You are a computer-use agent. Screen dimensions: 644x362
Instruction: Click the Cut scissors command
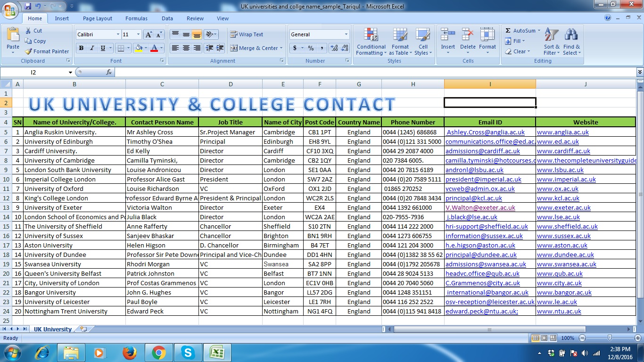(x=34, y=31)
